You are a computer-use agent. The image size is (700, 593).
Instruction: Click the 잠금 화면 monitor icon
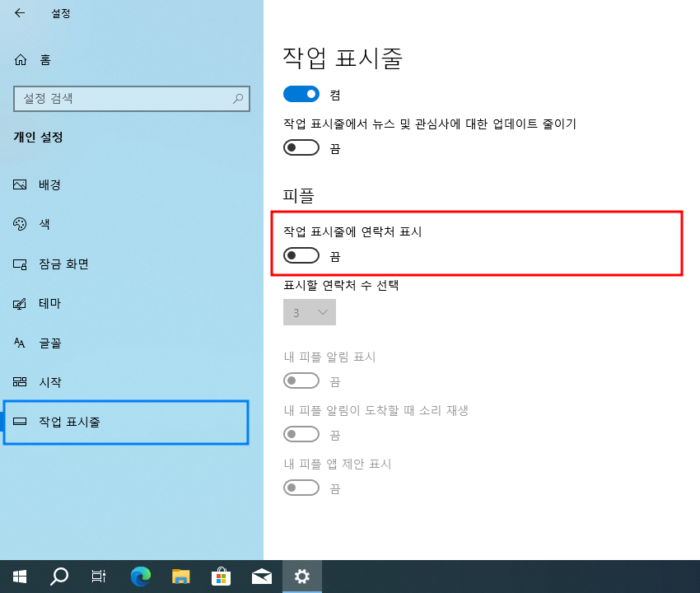pos(20,264)
